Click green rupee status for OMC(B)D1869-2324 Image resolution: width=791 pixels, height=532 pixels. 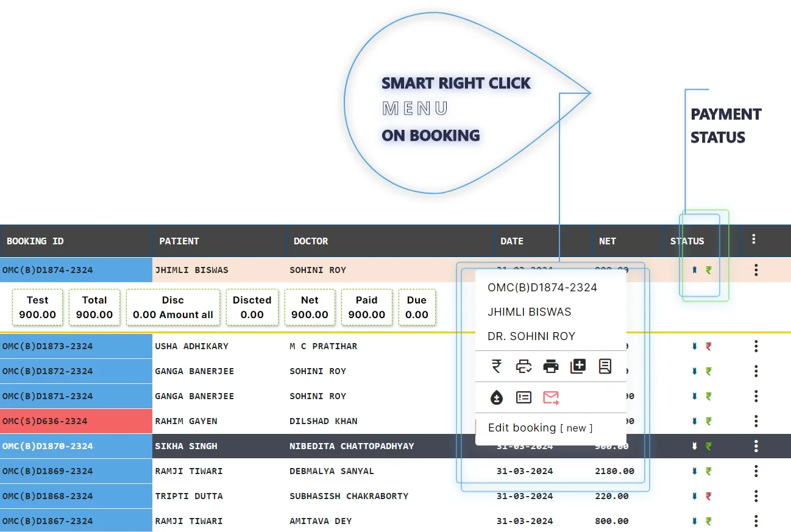point(709,471)
